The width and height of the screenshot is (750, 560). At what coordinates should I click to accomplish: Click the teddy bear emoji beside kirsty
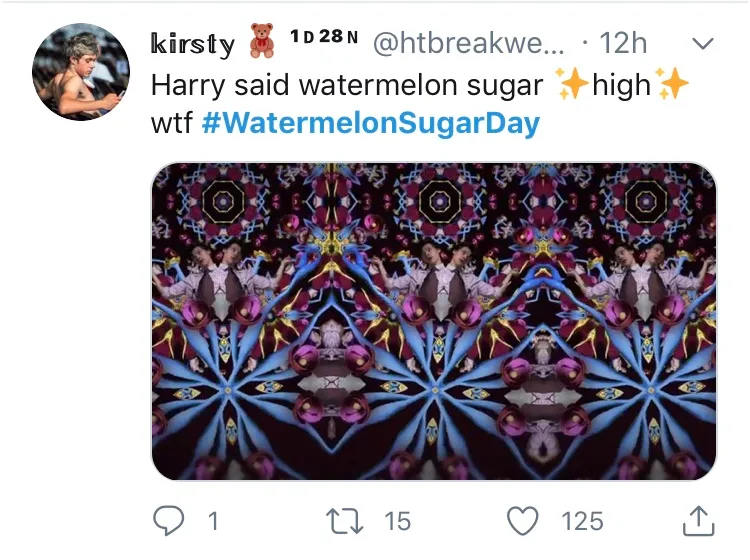pyautogui.click(x=262, y=43)
